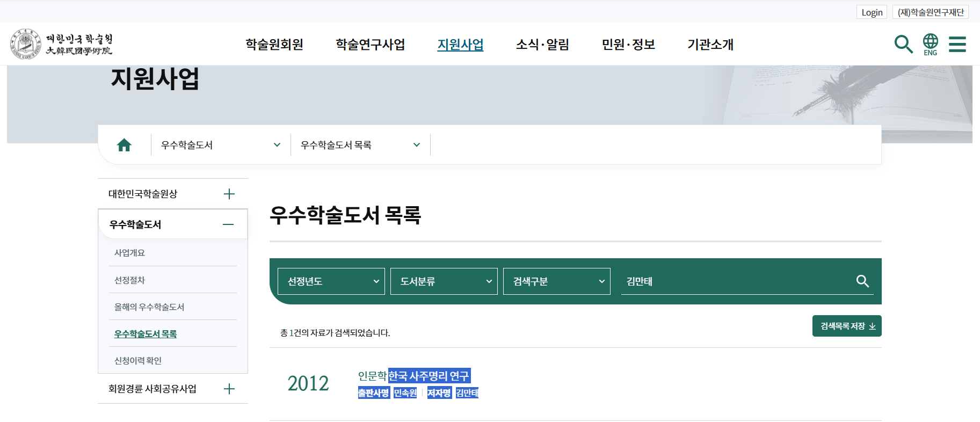The image size is (980, 422).
Task: Open the 검색구분 dropdown
Action: pyautogui.click(x=557, y=281)
